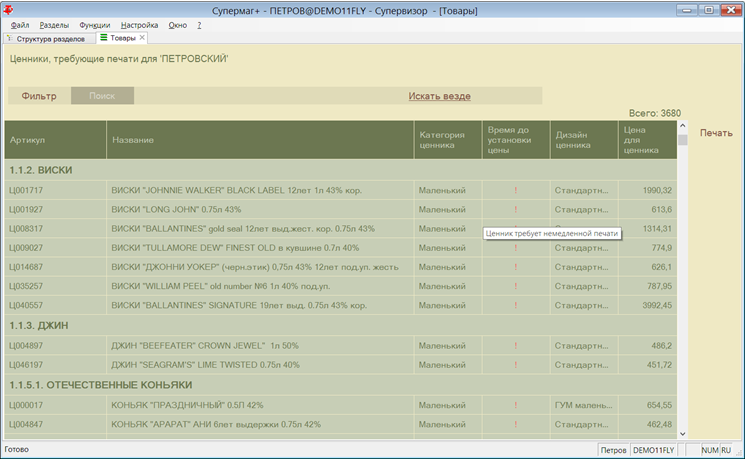The height and width of the screenshot is (461, 746).
Task: Click the Фильтр button
Action: [x=39, y=96]
